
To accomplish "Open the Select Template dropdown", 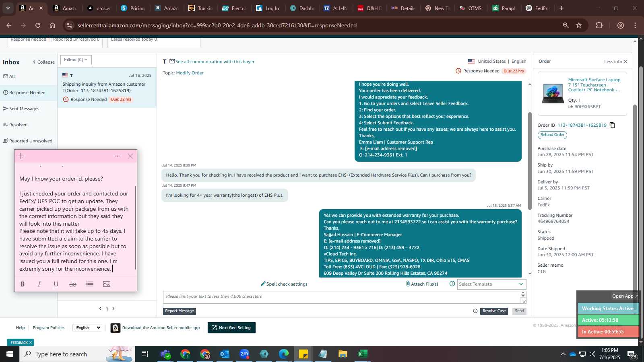I will click(491, 284).
